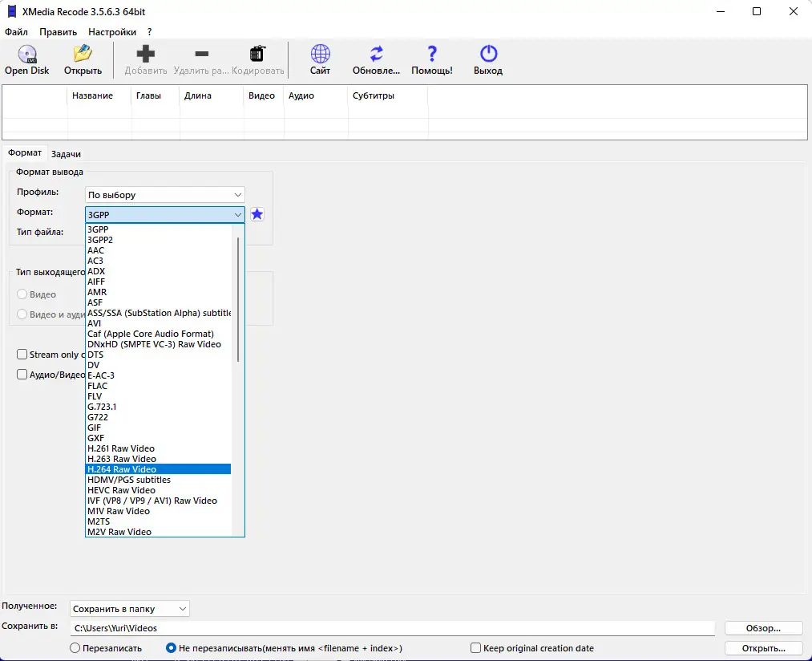Click the Добавить plus icon
Viewport: 812px width, 661px height.
coord(146,54)
